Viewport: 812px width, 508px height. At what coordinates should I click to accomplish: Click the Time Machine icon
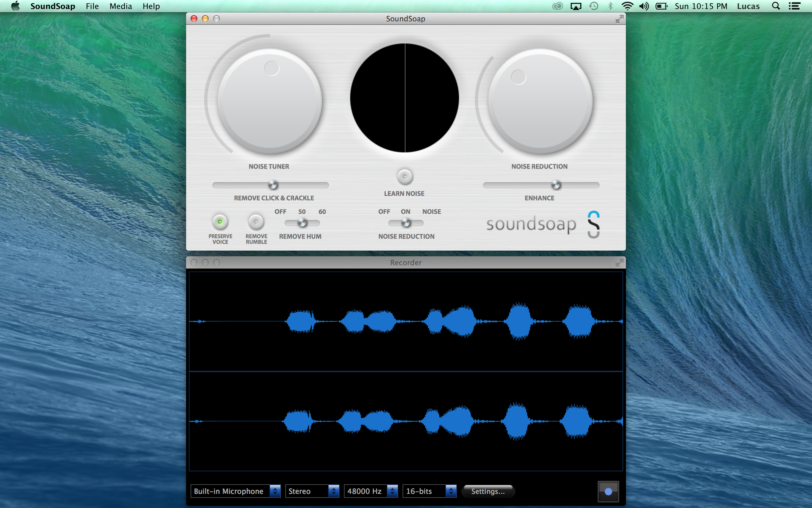[x=593, y=6]
